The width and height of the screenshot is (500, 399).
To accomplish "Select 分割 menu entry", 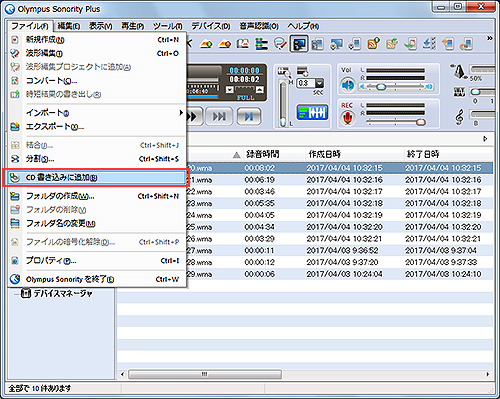I will point(96,159).
